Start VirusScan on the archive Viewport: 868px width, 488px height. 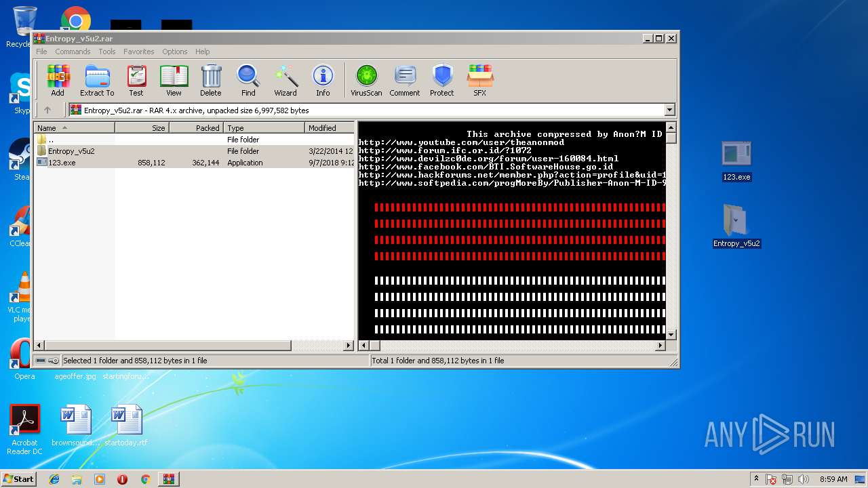366,81
